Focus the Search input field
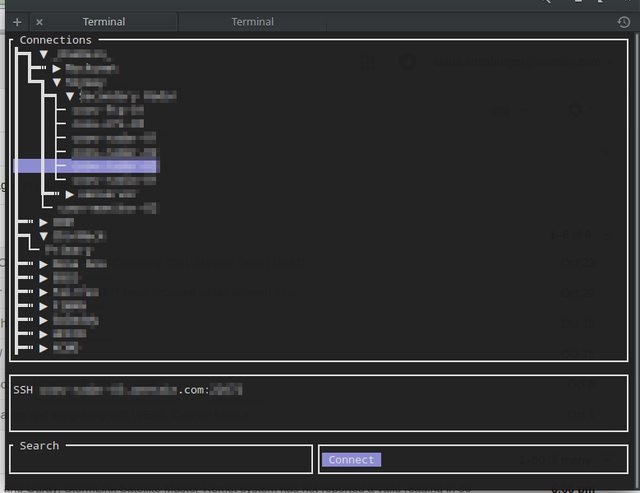 (x=161, y=462)
